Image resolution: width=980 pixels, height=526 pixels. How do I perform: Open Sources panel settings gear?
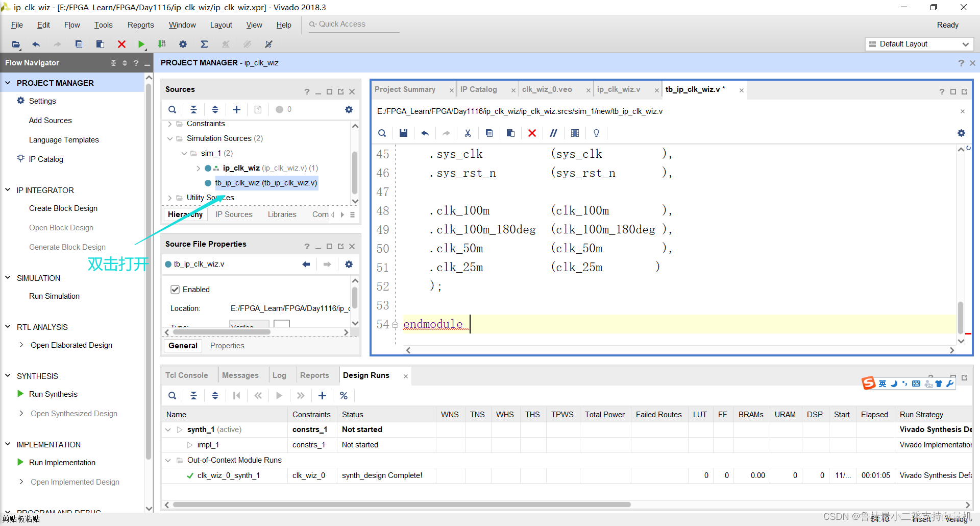pyautogui.click(x=349, y=109)
